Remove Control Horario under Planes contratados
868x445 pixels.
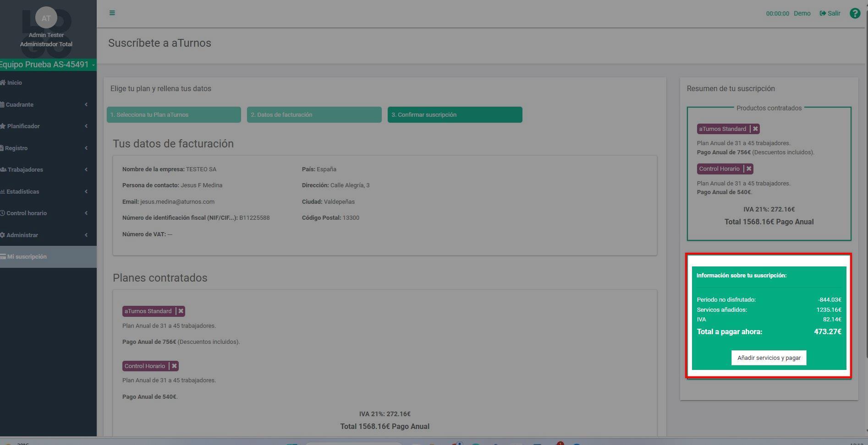[x=174, y=366]
